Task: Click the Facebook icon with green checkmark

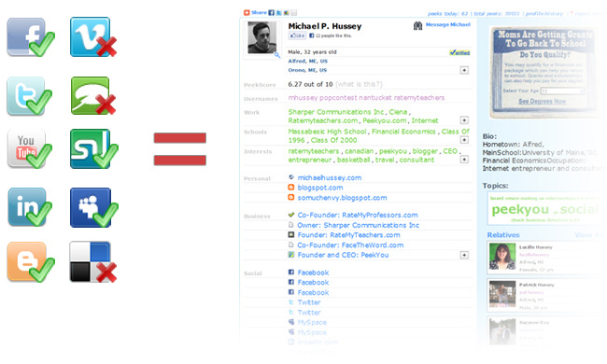Action: (x=30, y=36)
